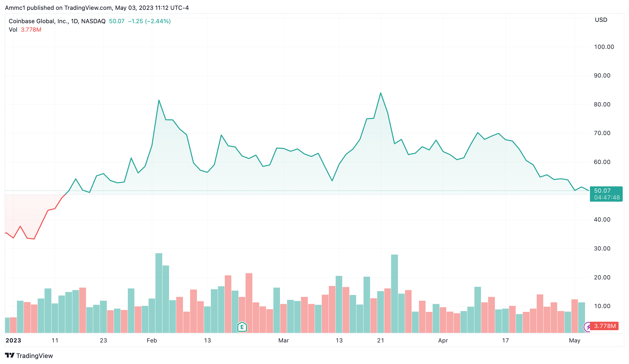Click the 11 date label in January
Screen dimensions: 629x364
click(x=55, y=340)
